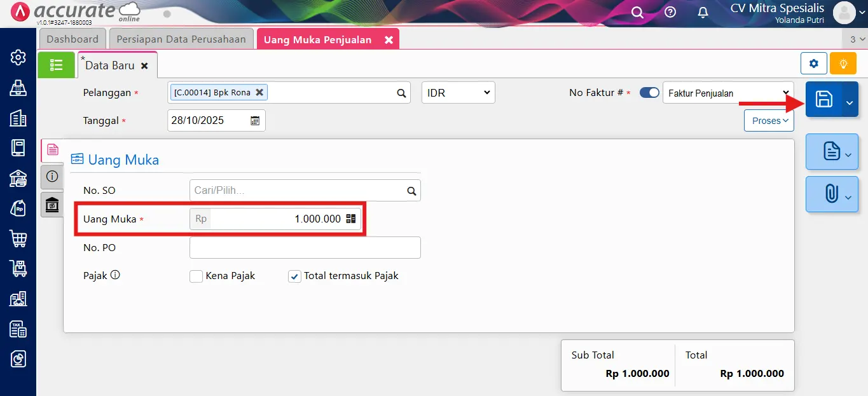Remove Bpk Rona from Pelanggan field
This screenshot has height=396, width=868.
coord(259,92)
